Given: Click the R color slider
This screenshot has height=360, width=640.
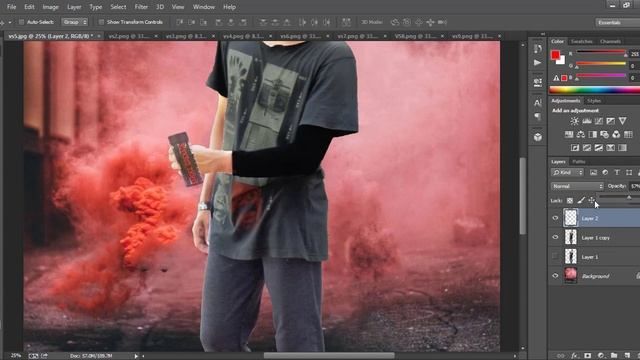Looking at the screenshot, I should click(601, 52).
